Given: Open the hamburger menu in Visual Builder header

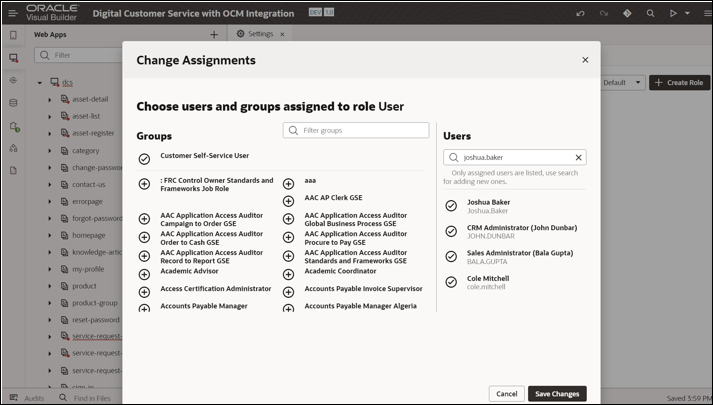Looking at the screenshot, I should pos(13,13).
